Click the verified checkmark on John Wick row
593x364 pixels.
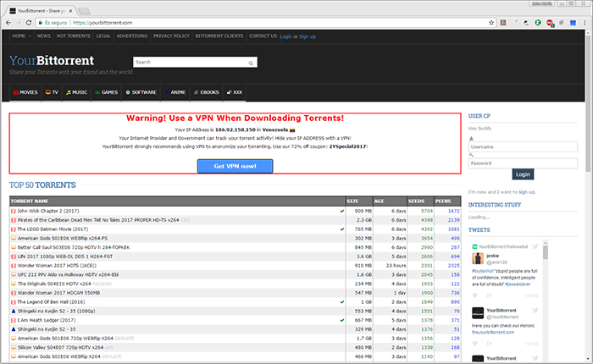coord(342,212)
